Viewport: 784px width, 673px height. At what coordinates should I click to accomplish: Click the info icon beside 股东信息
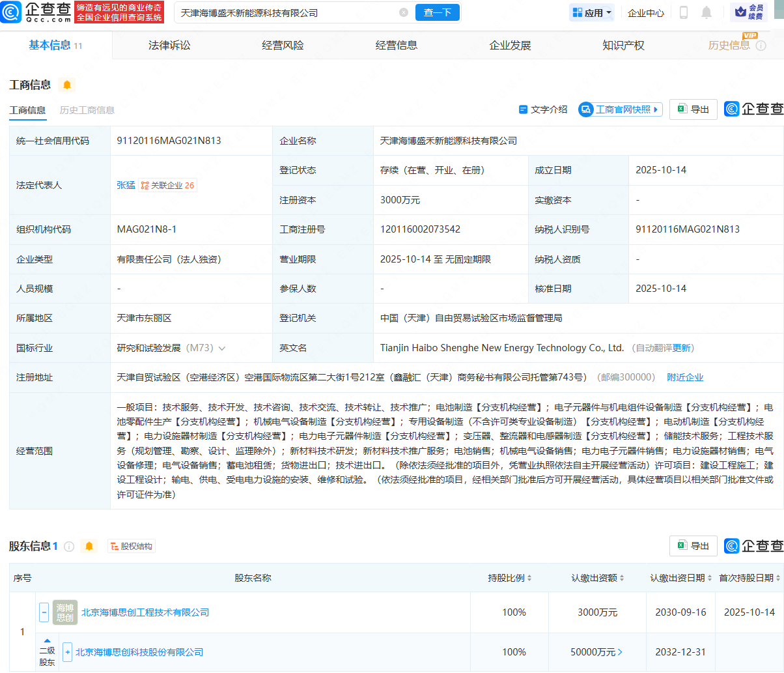(69, 546)
